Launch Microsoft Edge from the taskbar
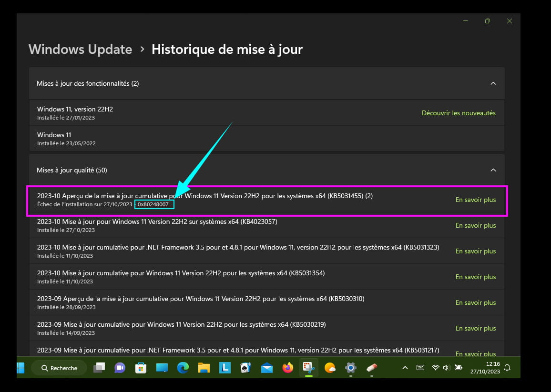Screen dimensions: 551x392 click(183, 368)
